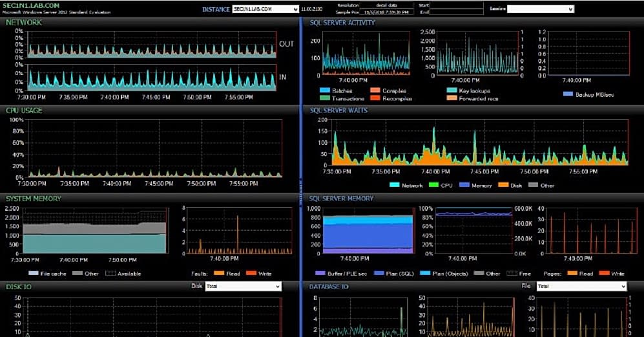The image size is (644, 337).
Task: Toggle the Compiles legend swatch
Action: pyautogui.click(x=375, y=91)
